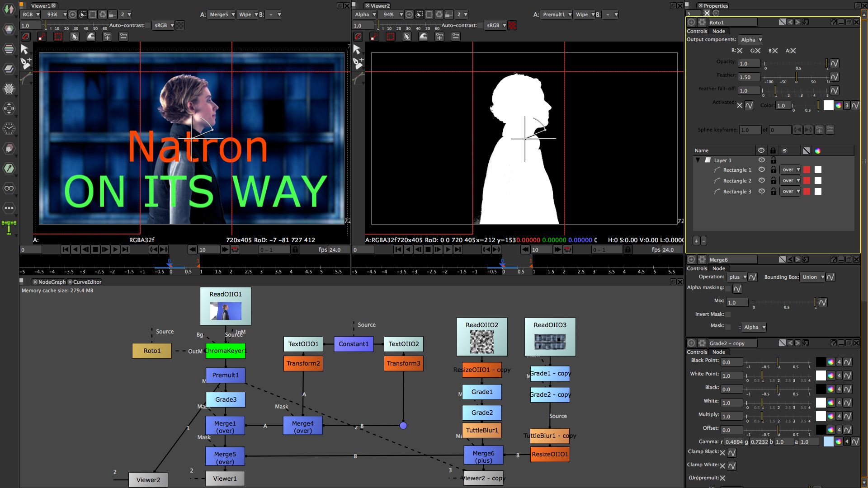Toggle visibility of Rectangle 2
The height and width of the screenshot is (488, 868).
[762, 180]
